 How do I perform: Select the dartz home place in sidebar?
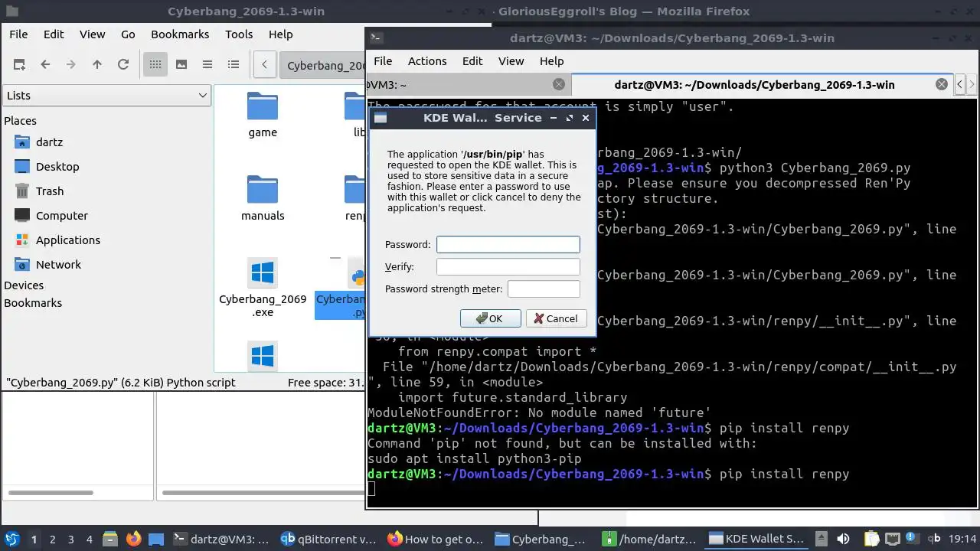[49, 142]
